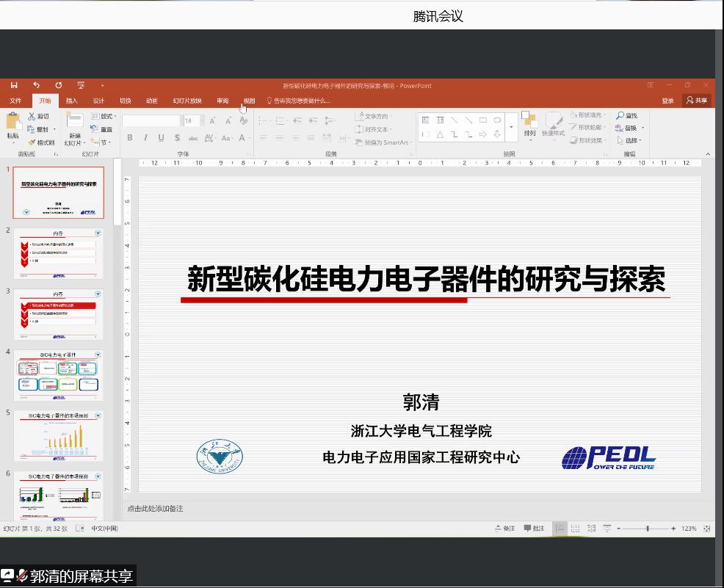
Task: Toggle the Notes pane in status bar
Action: tap(505, 529)
